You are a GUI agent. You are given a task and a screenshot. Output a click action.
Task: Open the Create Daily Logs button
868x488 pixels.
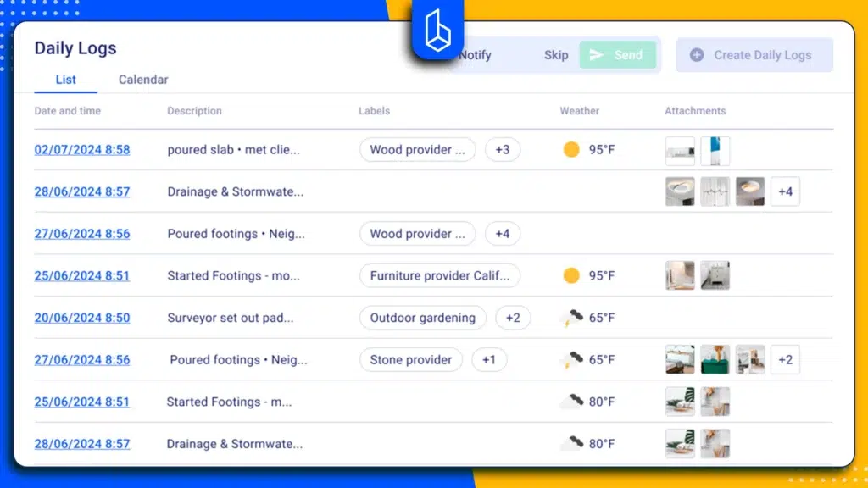tap(753, 55)
